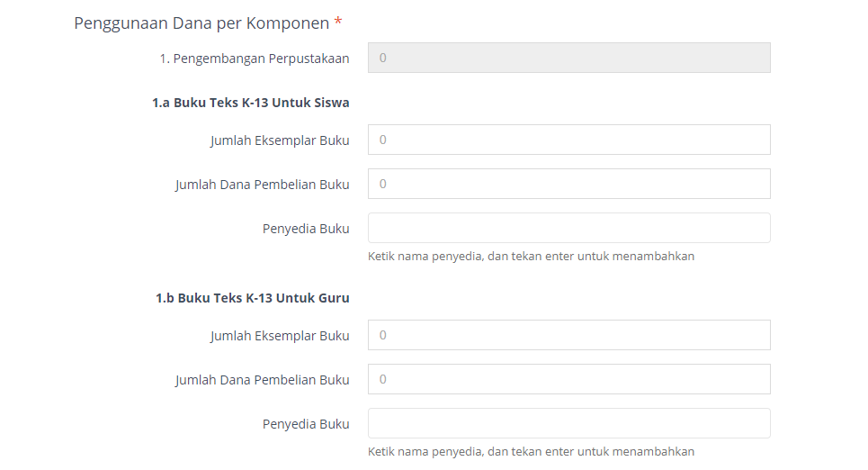Select the 1.a Buku Teks K-13 Untuk Siswa heading
Viewport: 868px width, 470px height.
coord(251,103)
